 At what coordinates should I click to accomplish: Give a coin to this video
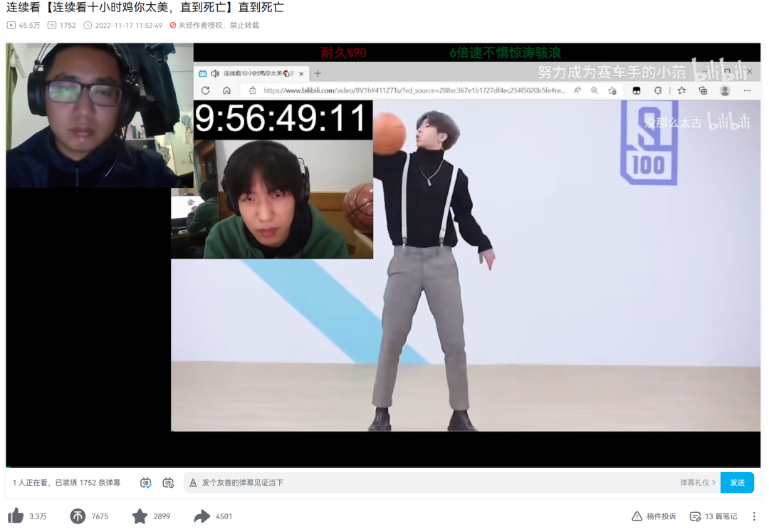(78, 516)
